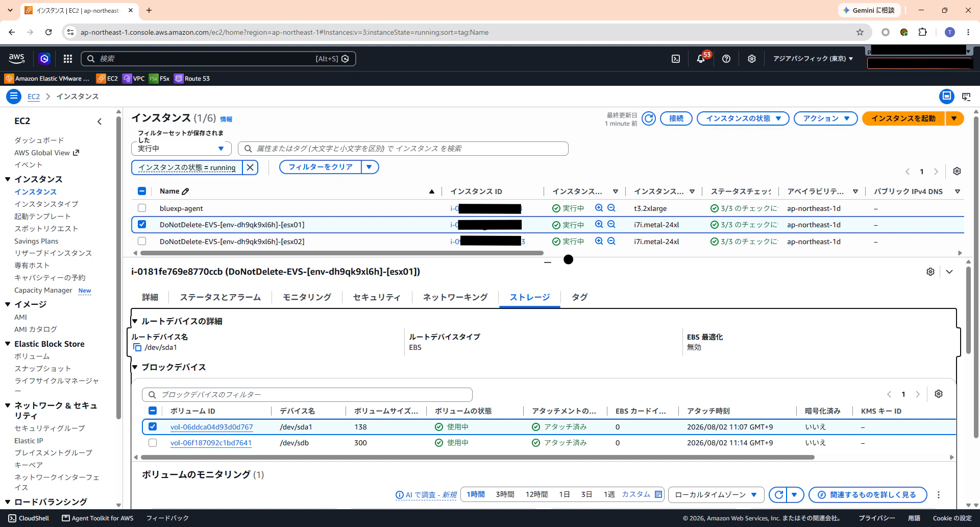Toggle the select-all volumes checkbox
This screenshot has height=527, width=980.
[153, 411]
